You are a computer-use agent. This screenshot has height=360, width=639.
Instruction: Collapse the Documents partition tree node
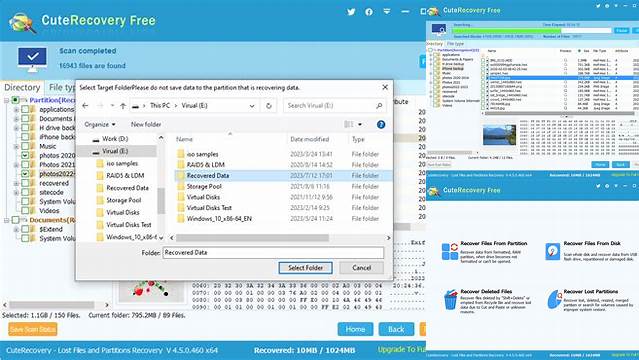pyautogui.click(x=7, y=220)
